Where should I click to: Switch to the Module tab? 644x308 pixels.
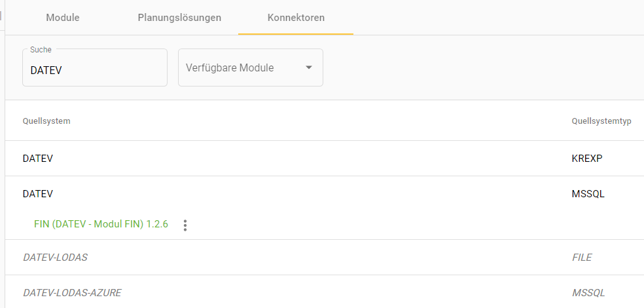(63, 18)
